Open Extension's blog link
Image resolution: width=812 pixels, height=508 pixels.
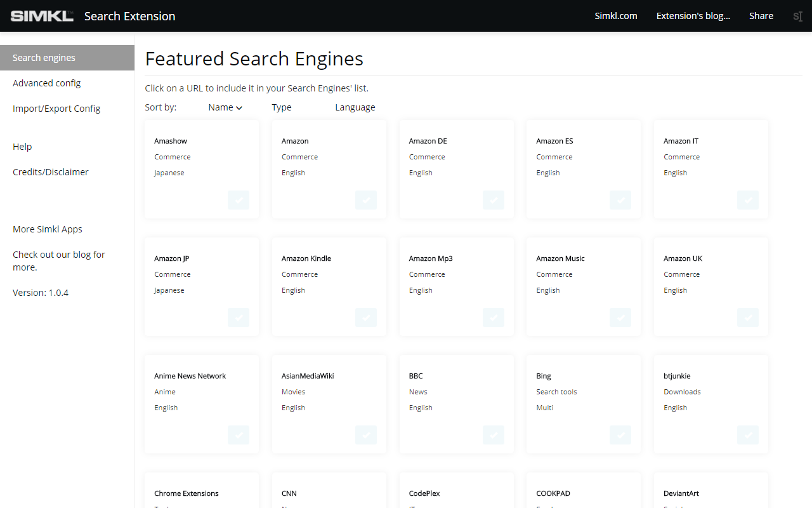pos(693,16)
